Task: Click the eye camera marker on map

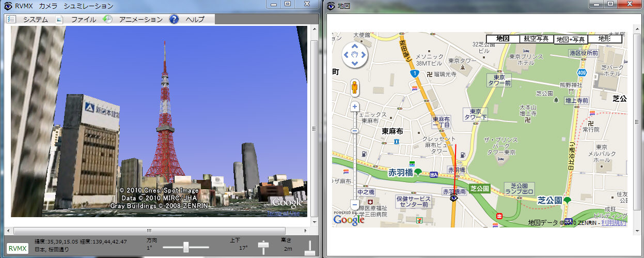Action: pyautogui.click(x=454, y=198)
